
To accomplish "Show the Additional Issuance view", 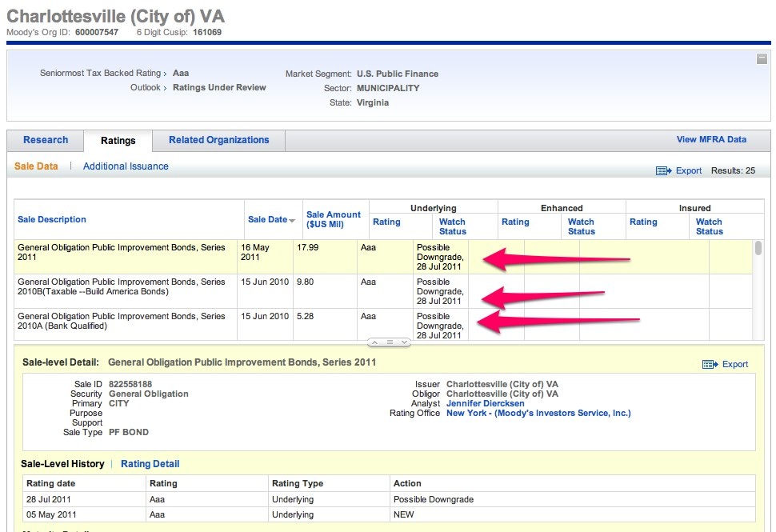I will click(126, 166).
